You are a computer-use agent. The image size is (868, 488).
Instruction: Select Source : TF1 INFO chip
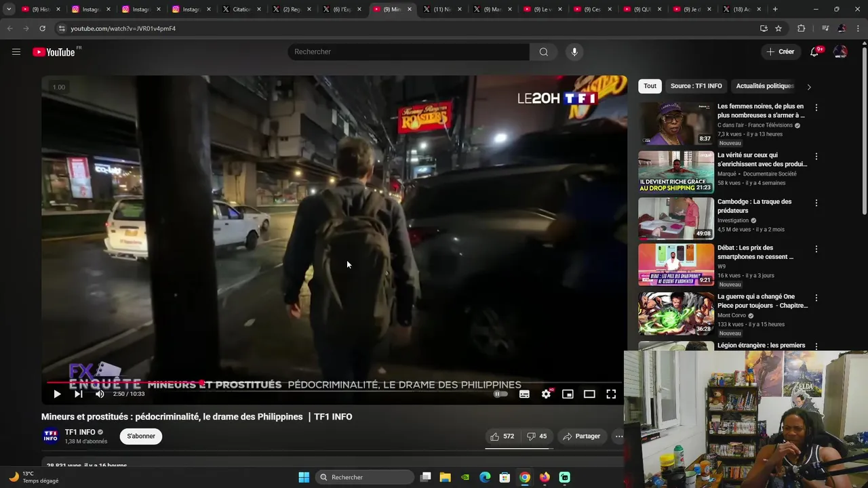tap(696, 86)
